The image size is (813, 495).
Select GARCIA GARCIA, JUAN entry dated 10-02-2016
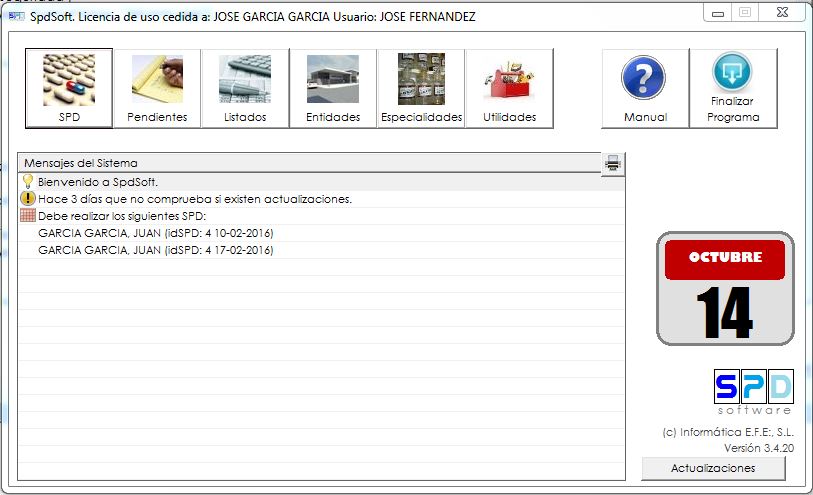321,233
